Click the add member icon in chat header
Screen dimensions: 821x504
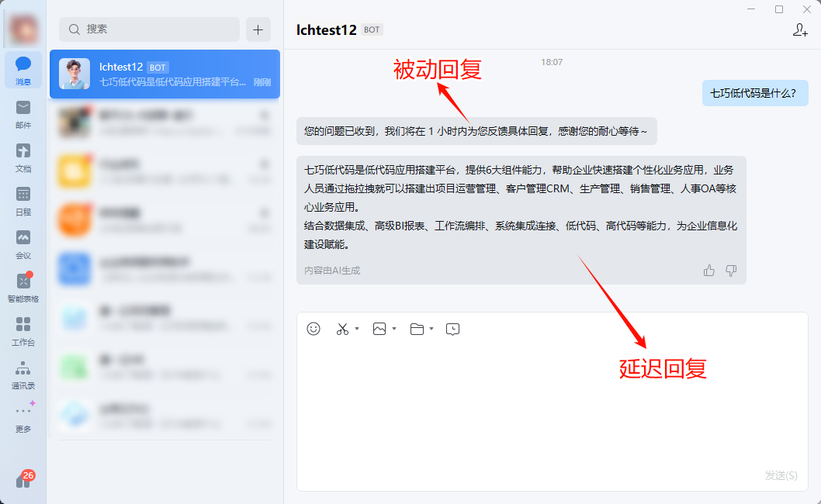(x=800, y=30)
